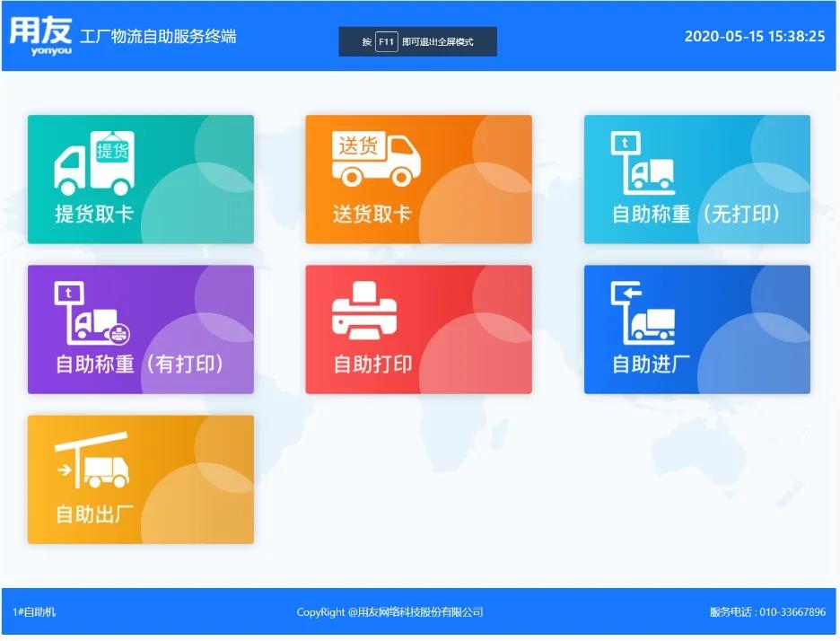This screenshot has width=840, height=641.
Task: Click the F11 key hint in the fullscreen notice
Action: click(x=386, y=41)
